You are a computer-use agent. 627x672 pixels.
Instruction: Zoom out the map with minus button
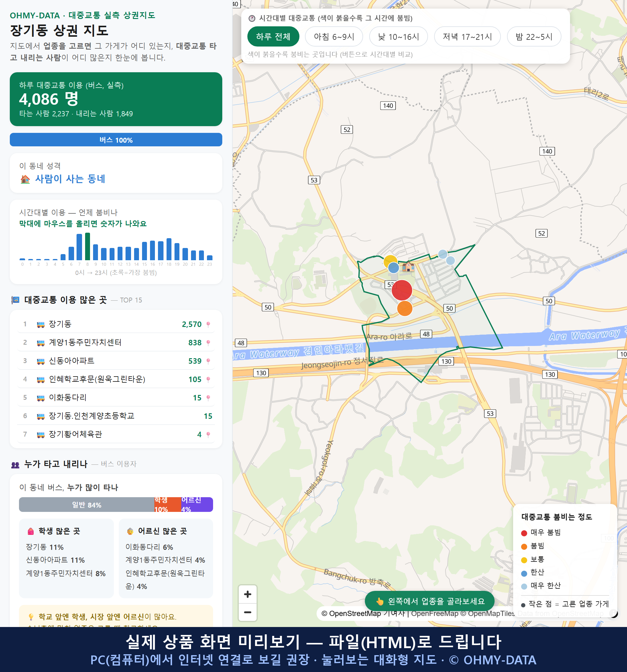[247, 612]
